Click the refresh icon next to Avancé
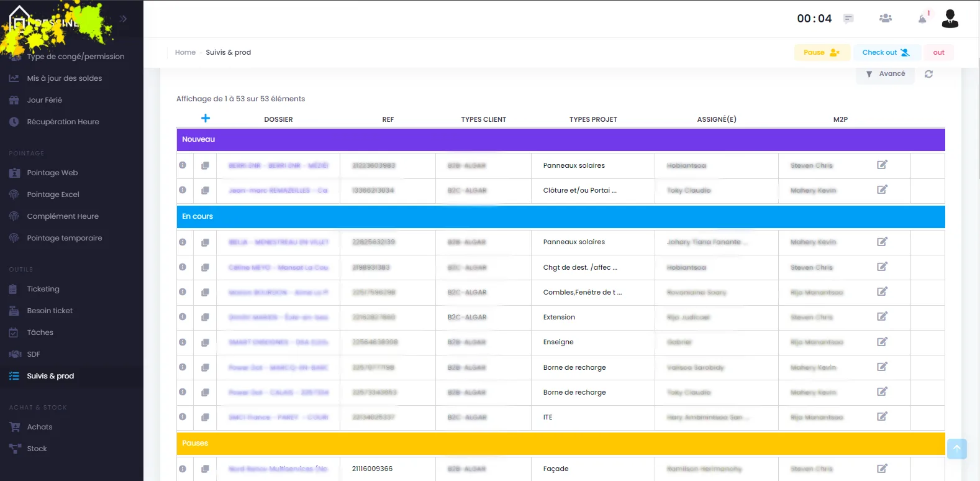Viewport: 980px width, 481px height. click(x=928, y=74)
